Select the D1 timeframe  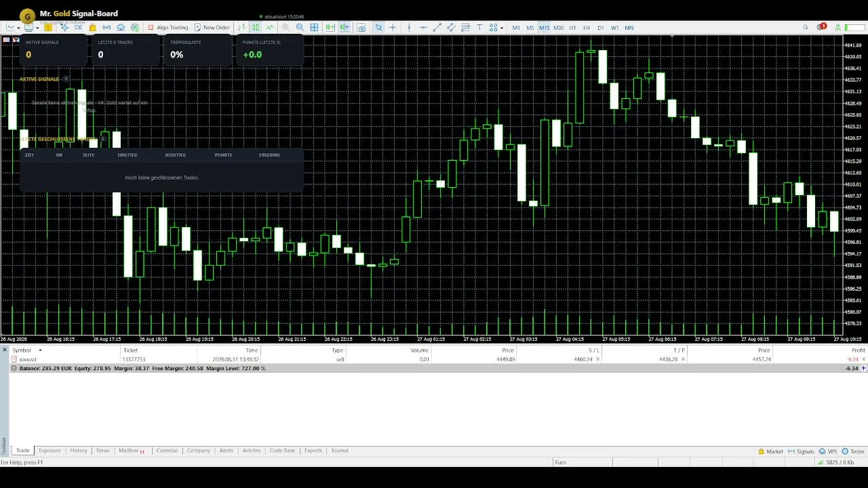[600, 28]
